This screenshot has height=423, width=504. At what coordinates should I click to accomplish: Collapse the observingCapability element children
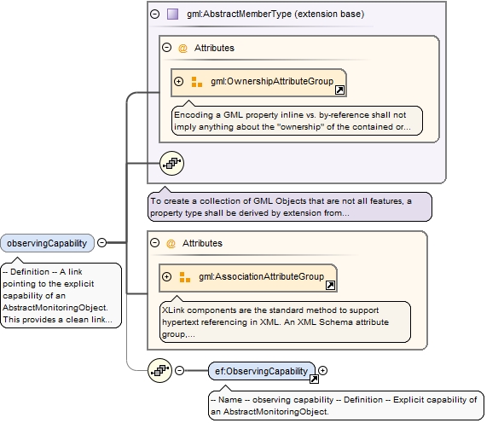point(101,243)
